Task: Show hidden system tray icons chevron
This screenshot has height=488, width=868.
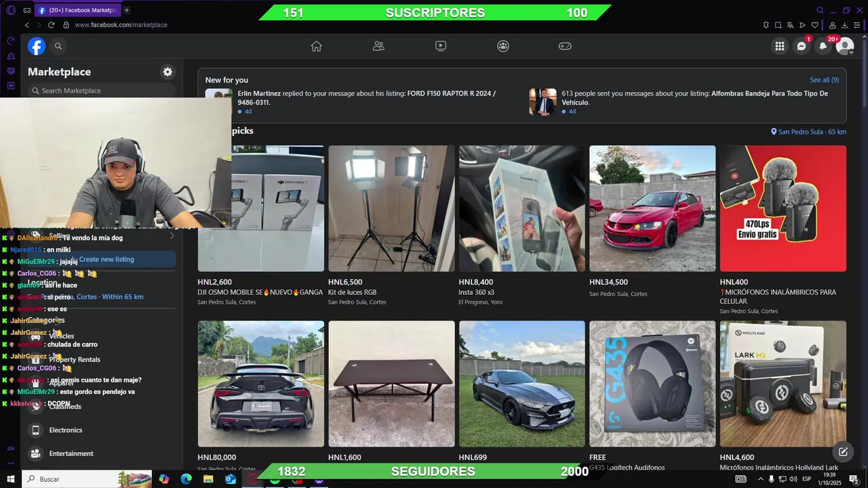Action: point(760,479)
